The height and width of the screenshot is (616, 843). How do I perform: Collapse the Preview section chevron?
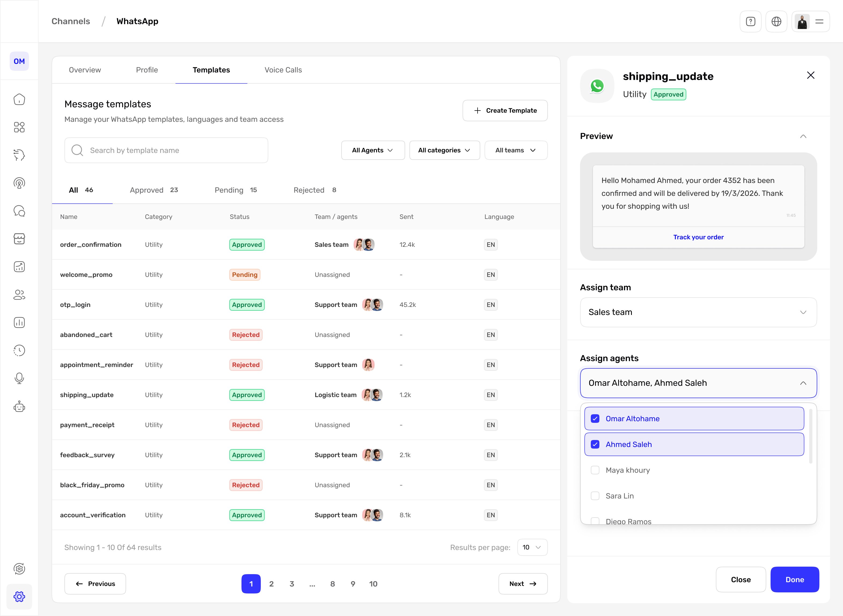(803, 136)
